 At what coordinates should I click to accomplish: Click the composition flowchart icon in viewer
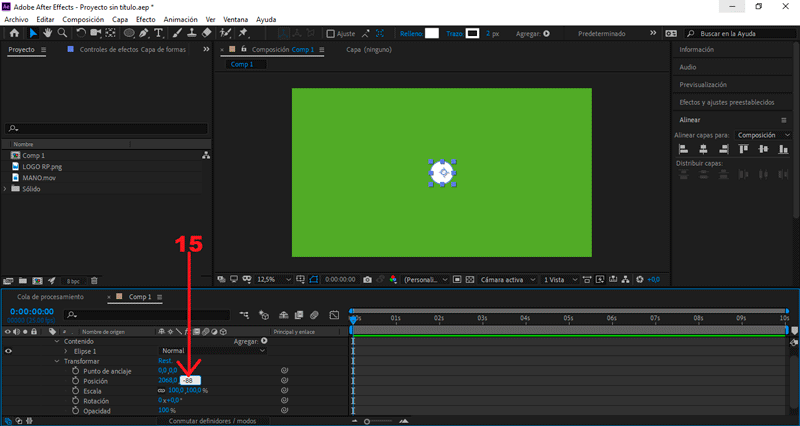click(x=625, y=280)
